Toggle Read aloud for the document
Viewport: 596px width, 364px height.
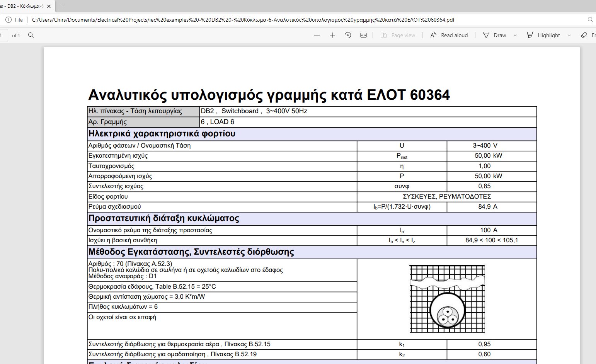[x=449, y=35]
